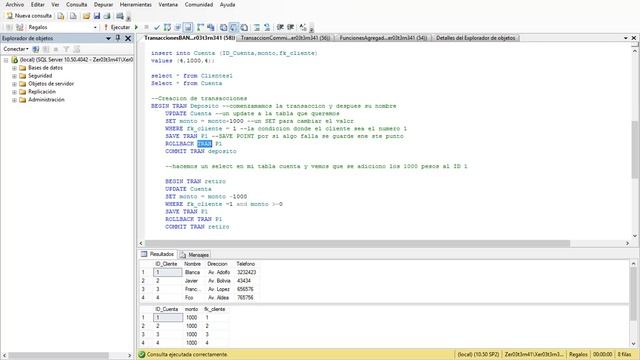Viewport: 640px width, 360px height.
Task: Click the Change Connection icon
Action: (x=20, y=27)
